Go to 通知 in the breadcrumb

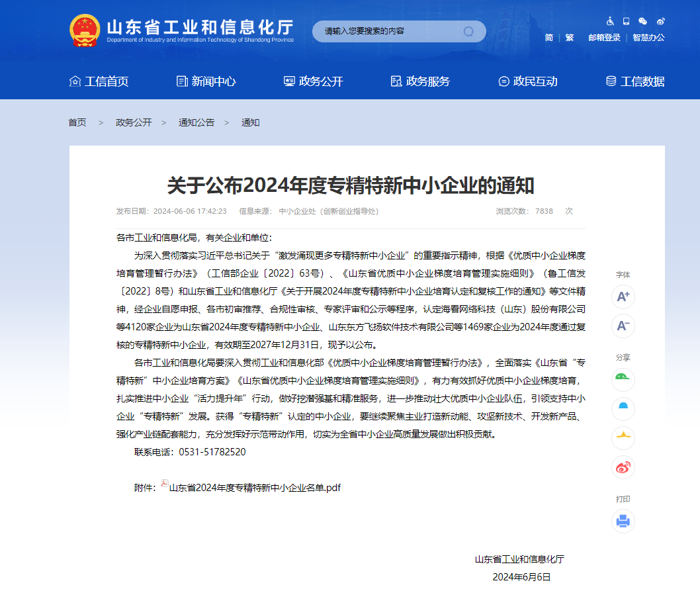tap(251, 122)
